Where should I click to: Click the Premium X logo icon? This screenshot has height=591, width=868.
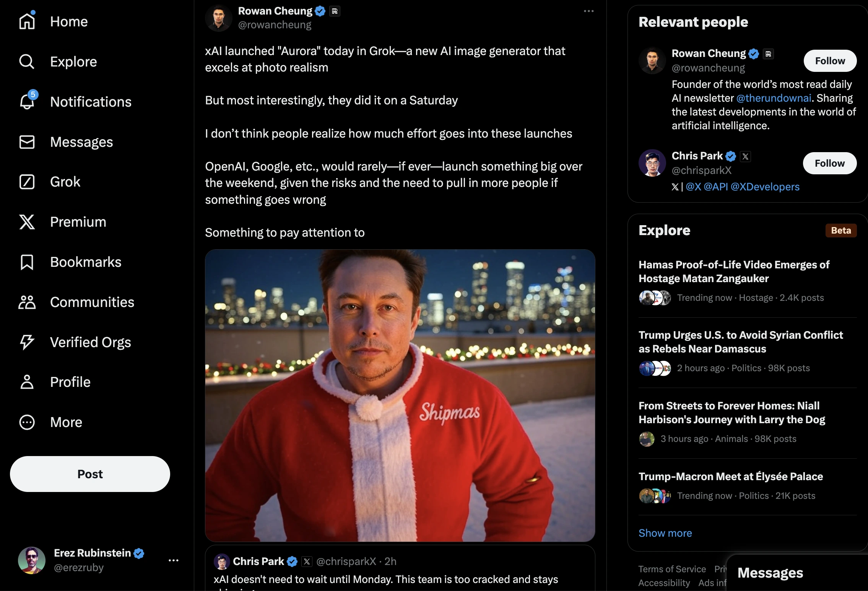point(27,222)
